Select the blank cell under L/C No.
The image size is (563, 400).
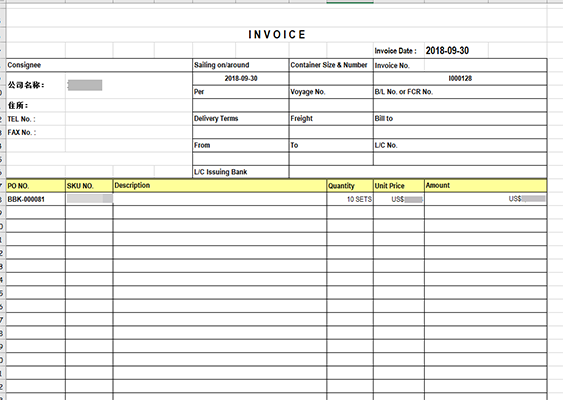point(460,159)
